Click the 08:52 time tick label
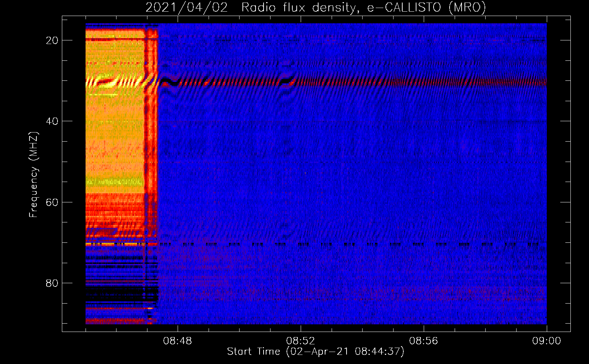 point(301,341)
